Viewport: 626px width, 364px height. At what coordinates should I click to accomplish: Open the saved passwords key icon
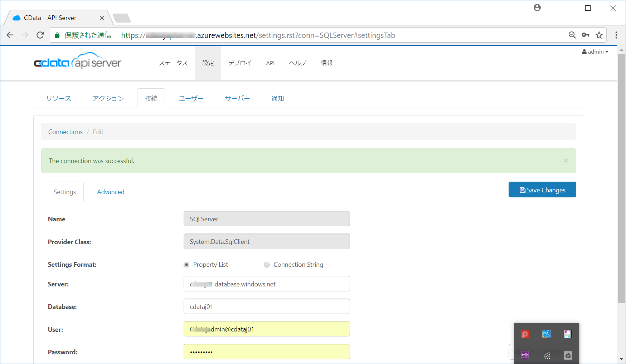point(586,35)
